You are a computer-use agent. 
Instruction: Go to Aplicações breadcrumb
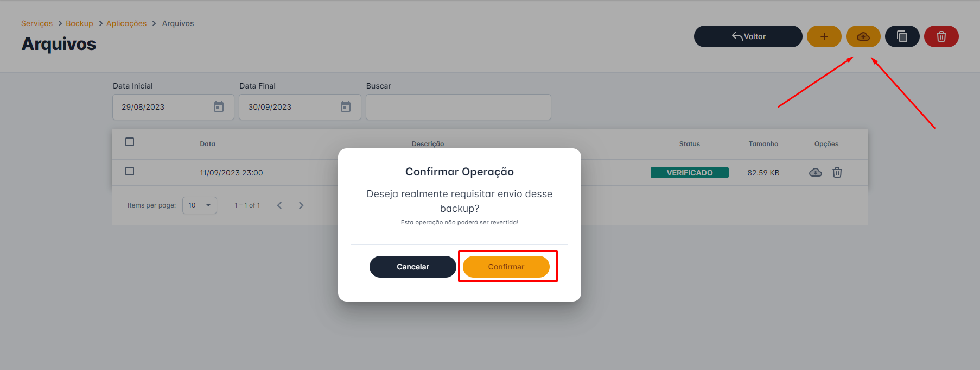(x=126, y=23)
